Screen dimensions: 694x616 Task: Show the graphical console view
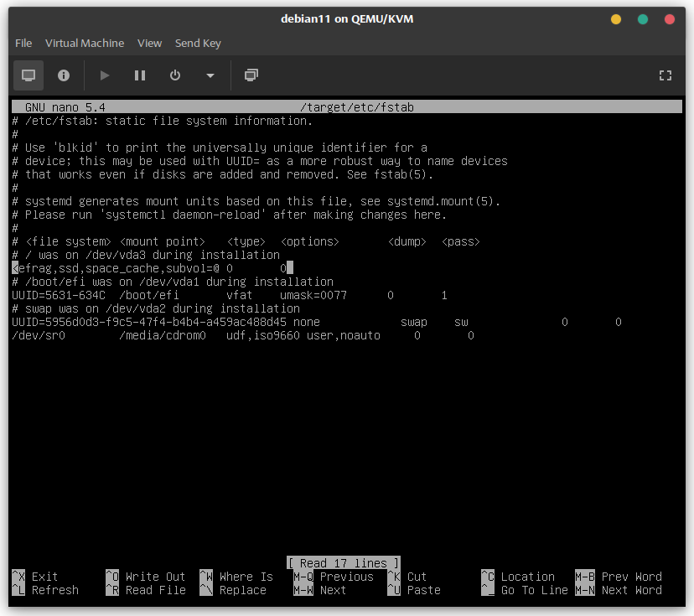pyautogui.click(x=28, y=75)
